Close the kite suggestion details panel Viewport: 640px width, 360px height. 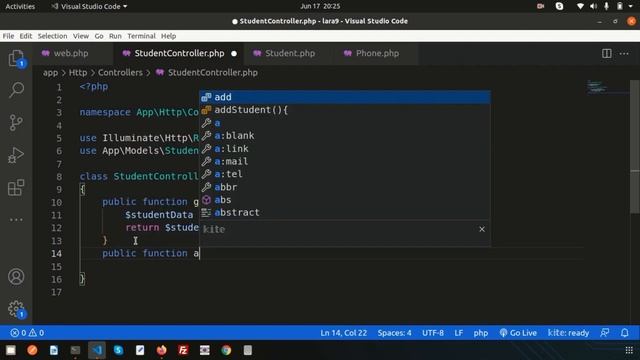[x=482, y=229]
